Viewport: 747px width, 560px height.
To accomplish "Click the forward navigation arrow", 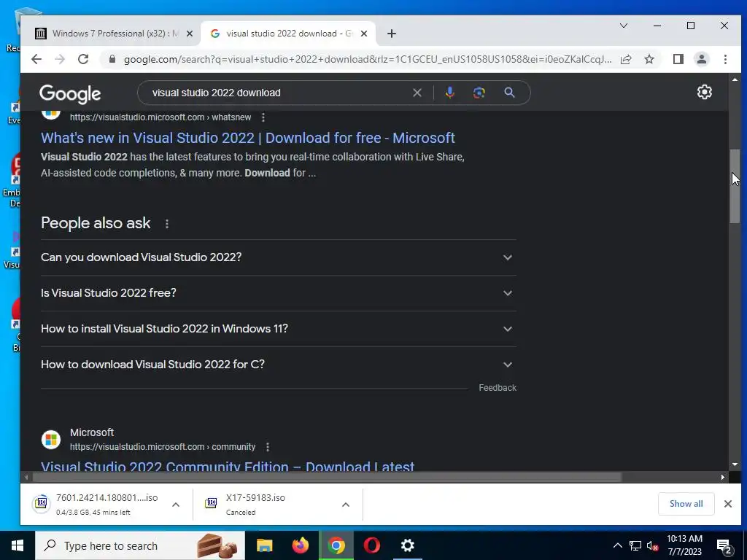I will (60, 59).
